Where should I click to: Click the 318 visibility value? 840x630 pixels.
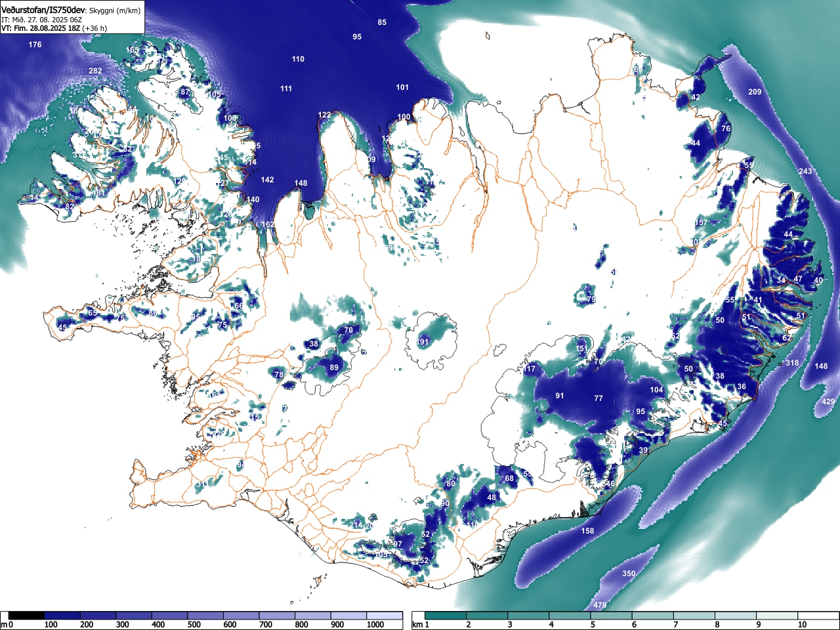click(792, 363)
